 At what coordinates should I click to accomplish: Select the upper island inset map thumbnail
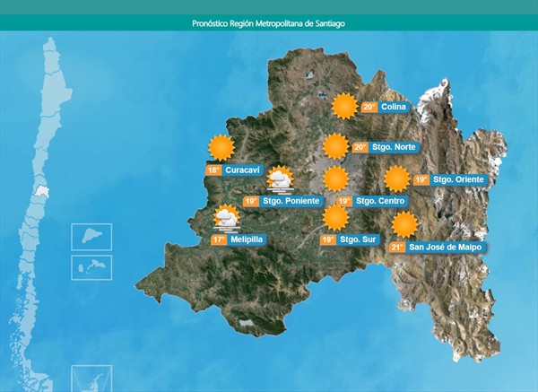point(91,237)
